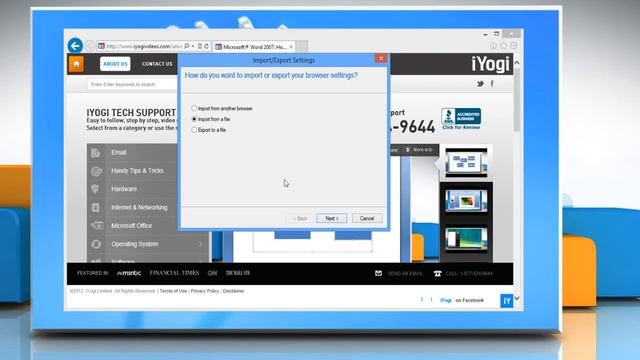Click the browser forward arrow button
The height and width of the screenshot is (360, 640).
90,46
